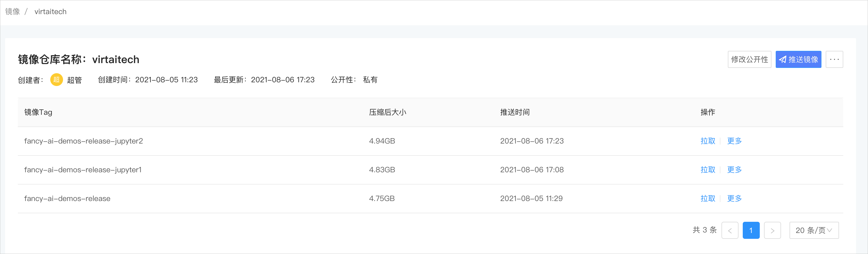Go to next page arrow
Screen dimensions: 868x254
[x=772, y=230]
